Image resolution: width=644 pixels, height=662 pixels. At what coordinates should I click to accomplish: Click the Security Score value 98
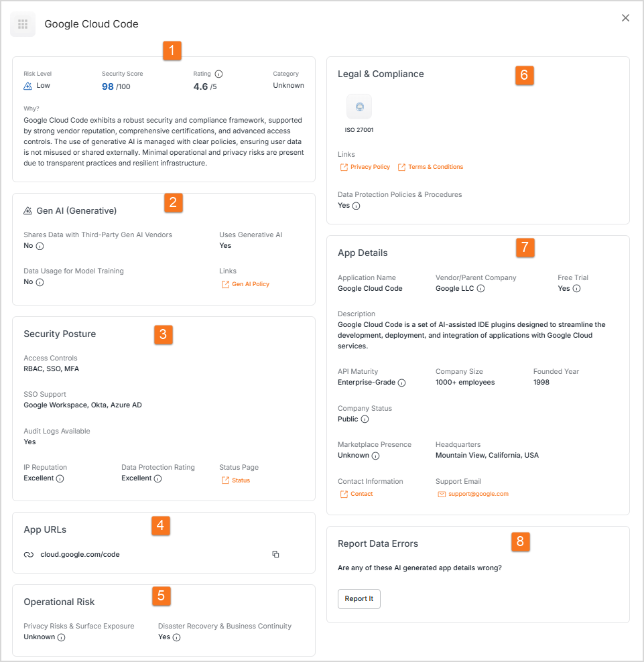click(108, 86)
